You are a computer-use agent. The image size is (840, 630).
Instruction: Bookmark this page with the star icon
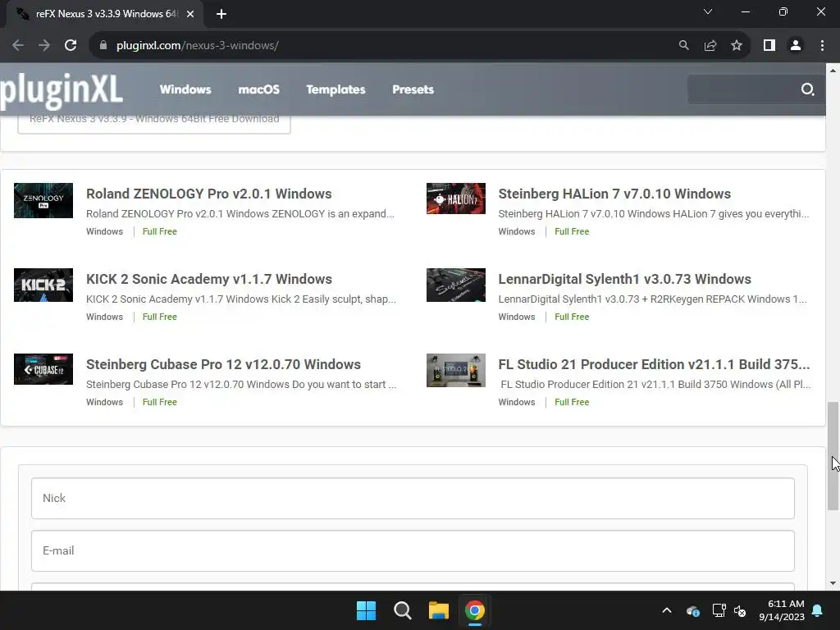737,46
